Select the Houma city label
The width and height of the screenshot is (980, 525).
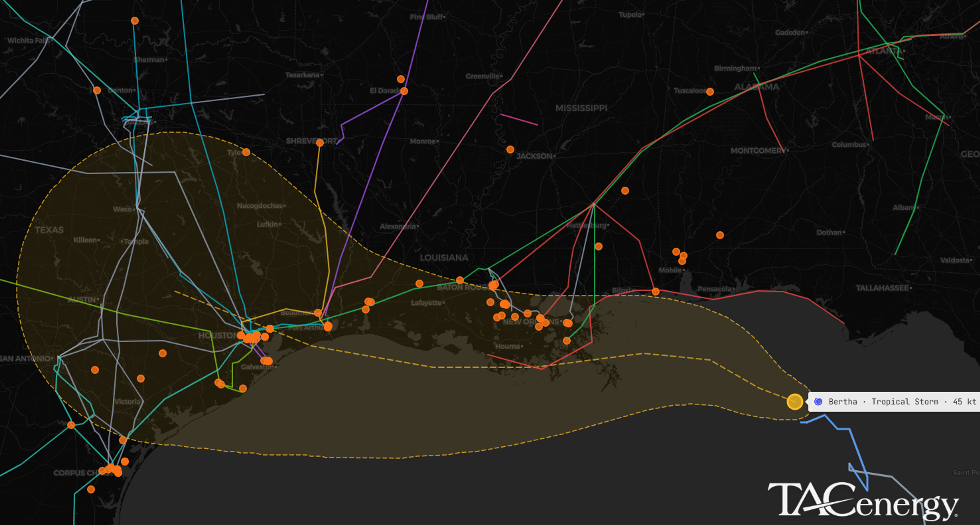coord(508,347)
